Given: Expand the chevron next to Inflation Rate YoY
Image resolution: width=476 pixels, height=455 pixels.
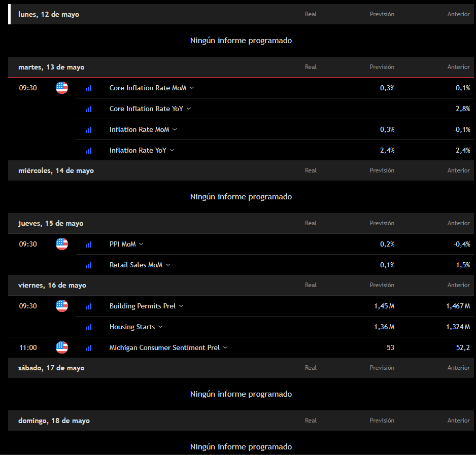Looking at the screenshot, I should [172, 150].
